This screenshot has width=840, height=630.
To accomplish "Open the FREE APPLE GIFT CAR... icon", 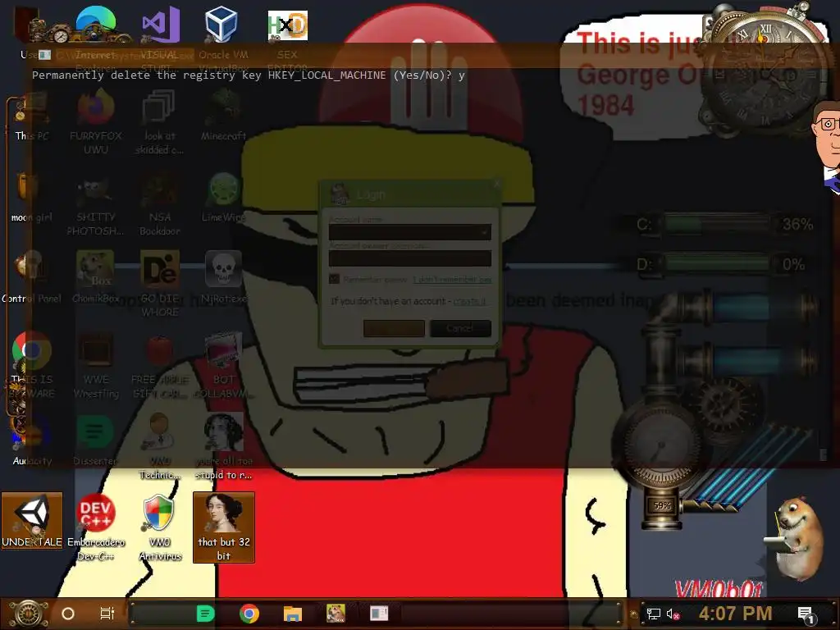I will (160, 351).
